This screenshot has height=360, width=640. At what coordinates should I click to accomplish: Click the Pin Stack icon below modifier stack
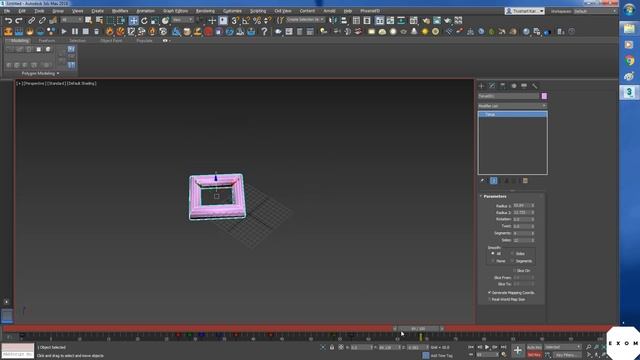483,180
